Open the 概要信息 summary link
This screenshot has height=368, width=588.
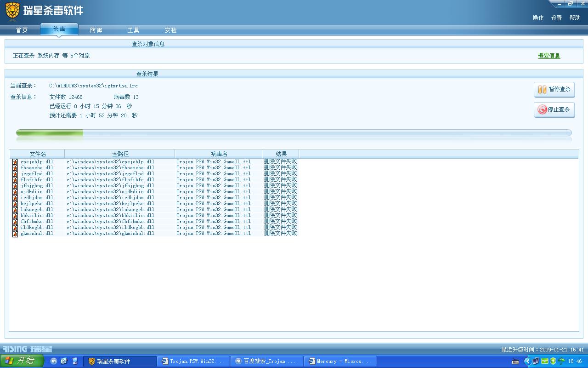point(549,56)
